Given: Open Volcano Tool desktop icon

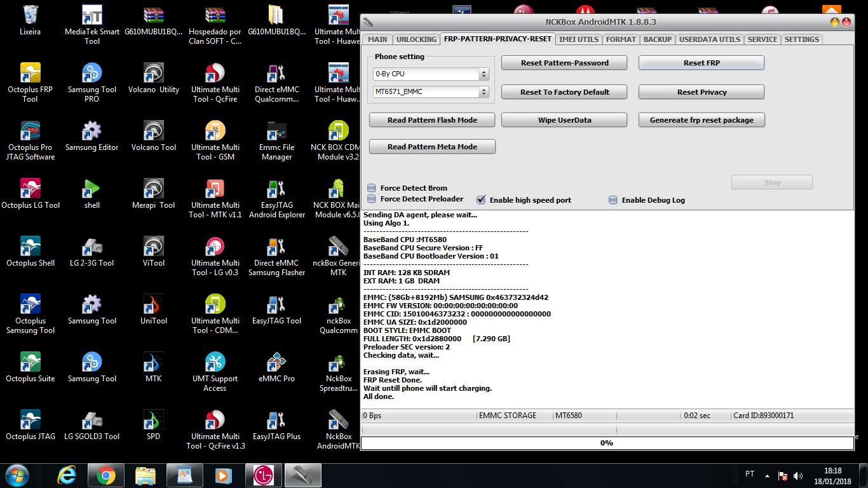Looking at the screenshot, I should click(154, 135).
